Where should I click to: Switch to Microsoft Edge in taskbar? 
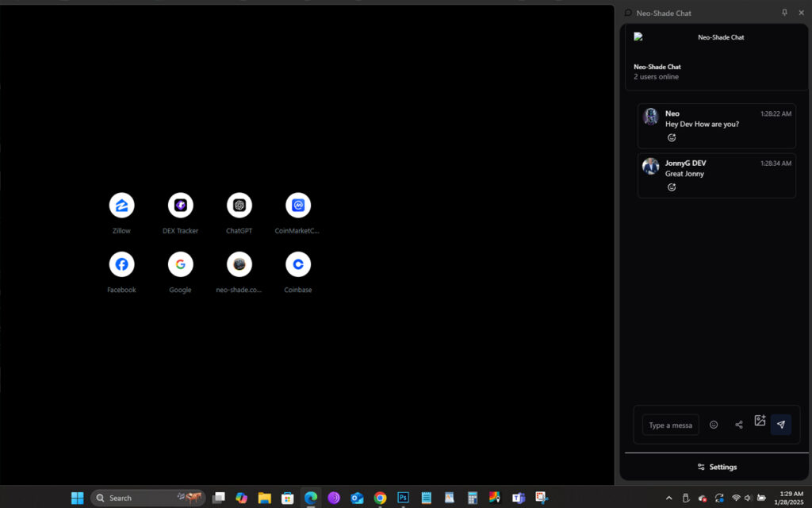coord(311,498)
